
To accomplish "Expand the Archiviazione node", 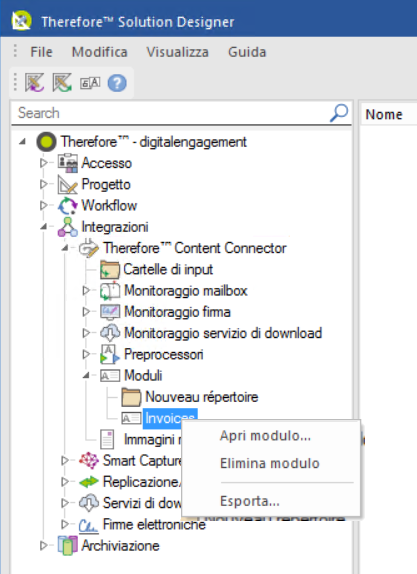I will 44,545.
